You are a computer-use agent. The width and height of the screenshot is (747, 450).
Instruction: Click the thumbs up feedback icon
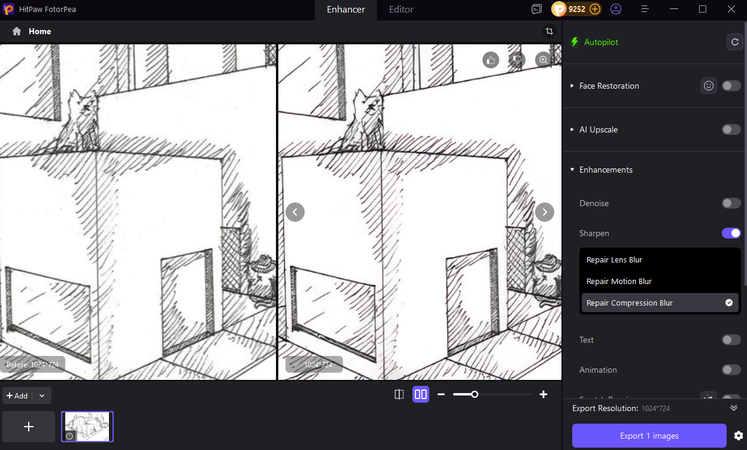491,60
